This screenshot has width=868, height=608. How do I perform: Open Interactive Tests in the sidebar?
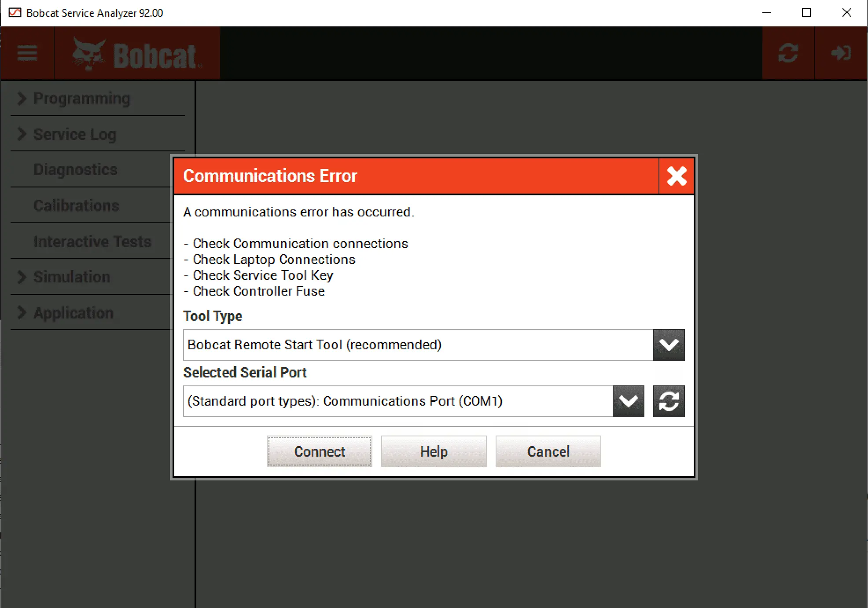[x=92, y=242]
